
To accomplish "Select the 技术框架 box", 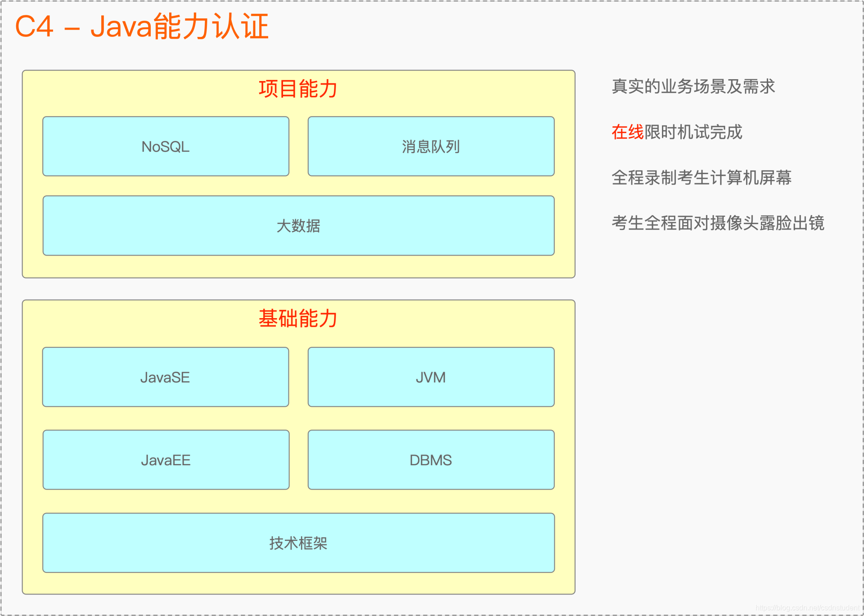I will (x=298, y=543).
